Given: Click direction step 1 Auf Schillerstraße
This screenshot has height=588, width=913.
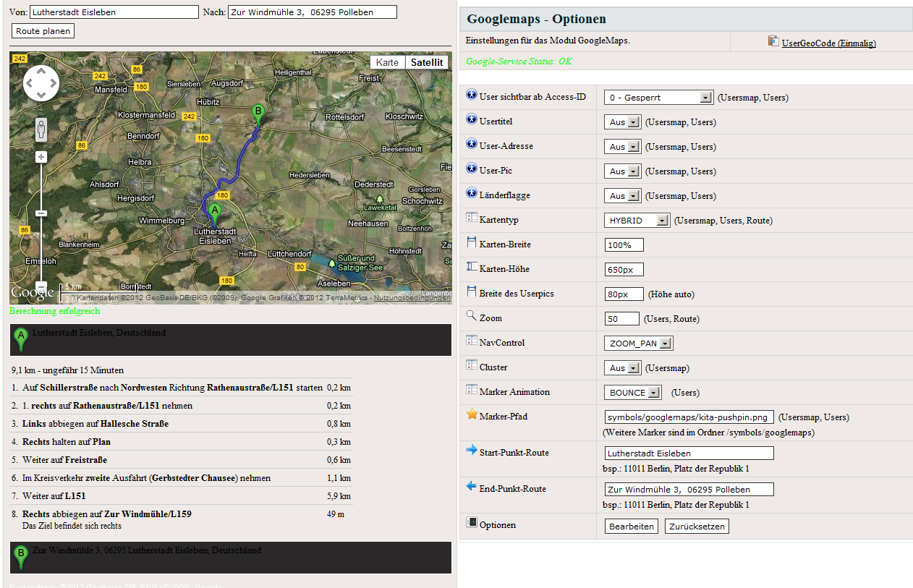Looking at the screenshot, I should coord(182,388).
